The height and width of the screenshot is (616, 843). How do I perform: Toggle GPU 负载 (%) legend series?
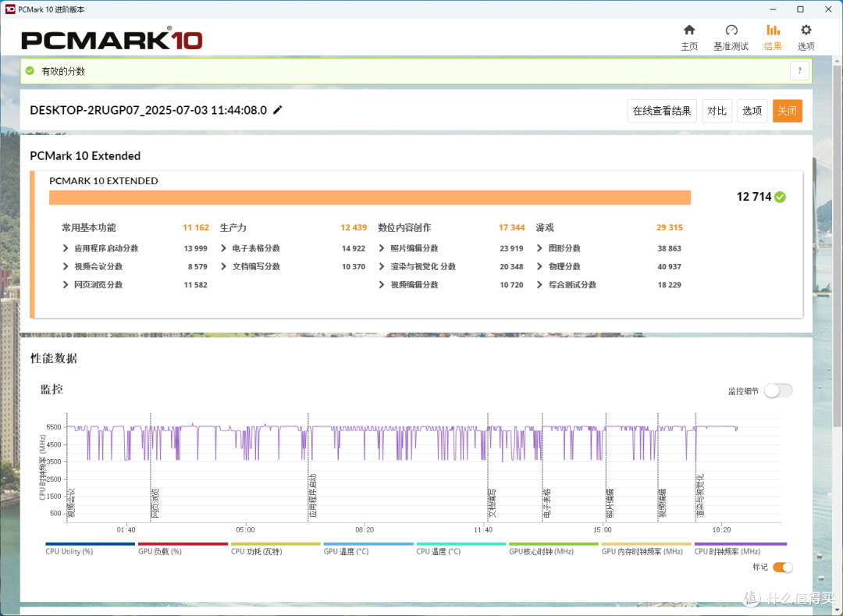point(183,548)
